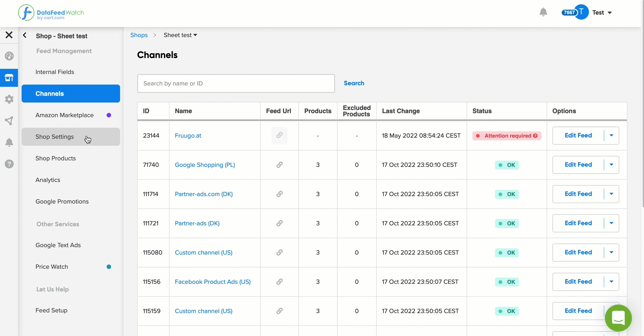Screen dimensions: 644x336
Task: Click the user avatar T circle
Action: [581, 12]
